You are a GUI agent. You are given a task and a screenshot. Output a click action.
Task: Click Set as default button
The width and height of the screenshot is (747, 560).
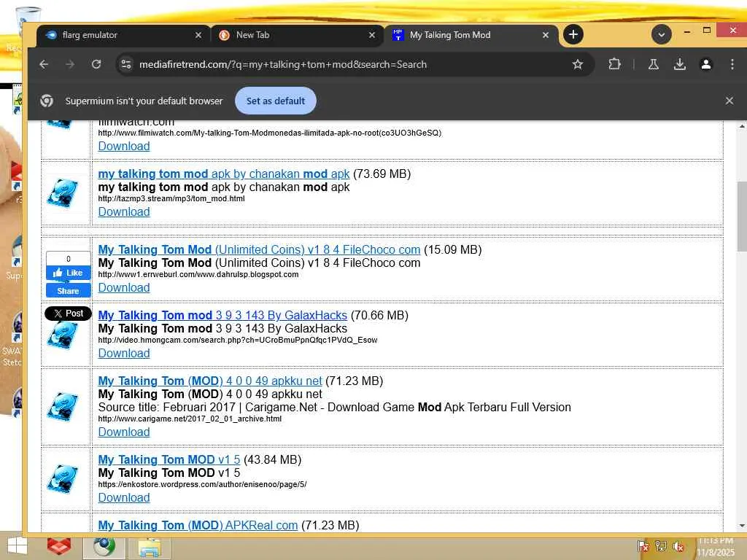tap(275, 101)
